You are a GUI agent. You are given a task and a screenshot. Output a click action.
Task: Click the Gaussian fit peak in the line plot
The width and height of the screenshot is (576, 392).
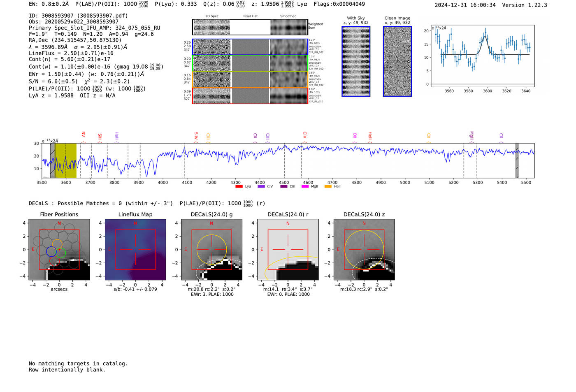[485, 37]
